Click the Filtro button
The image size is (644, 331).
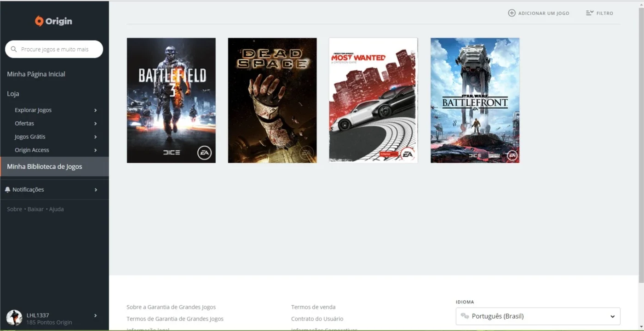599,13
